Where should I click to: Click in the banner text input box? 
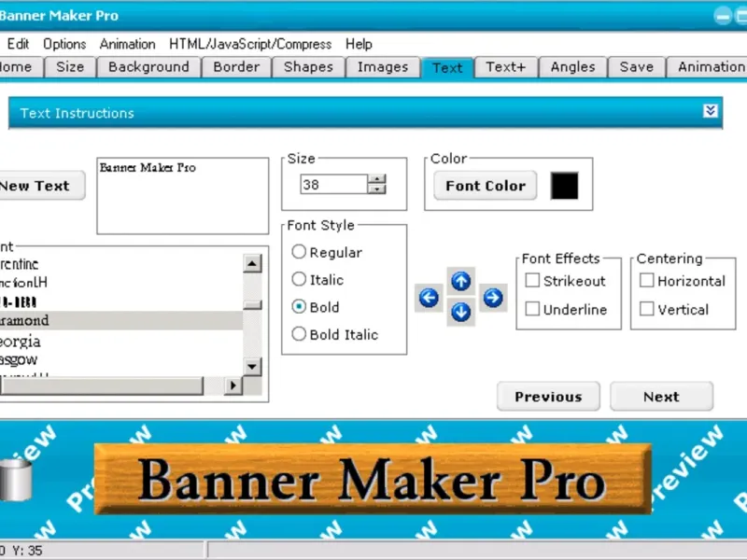pos(182,196)
